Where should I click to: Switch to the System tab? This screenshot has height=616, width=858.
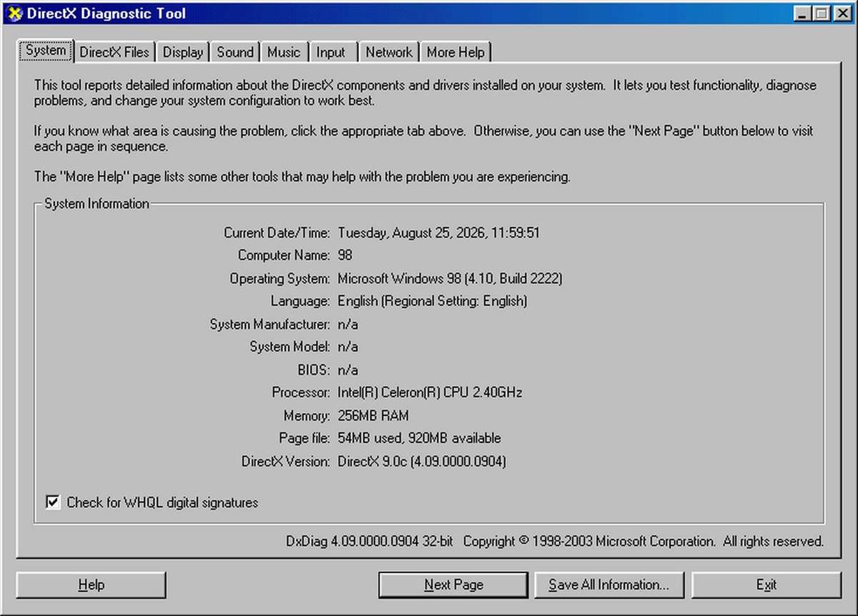point(46,51)
